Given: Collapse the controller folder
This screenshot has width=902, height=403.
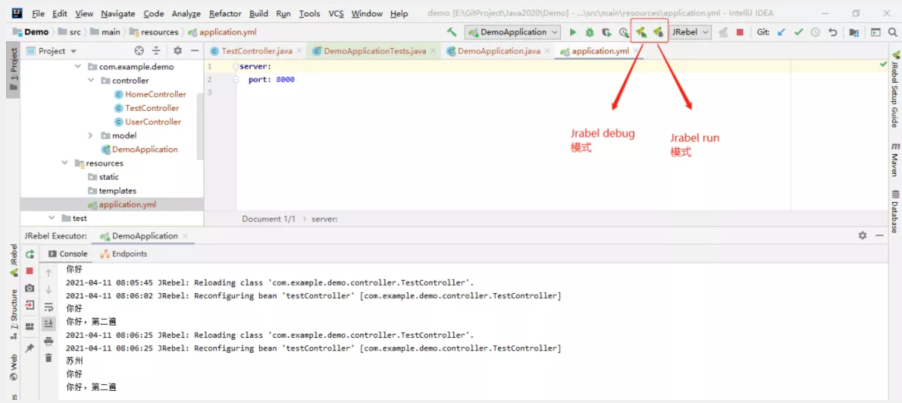Looking at the screenshot, I should 91,80.
